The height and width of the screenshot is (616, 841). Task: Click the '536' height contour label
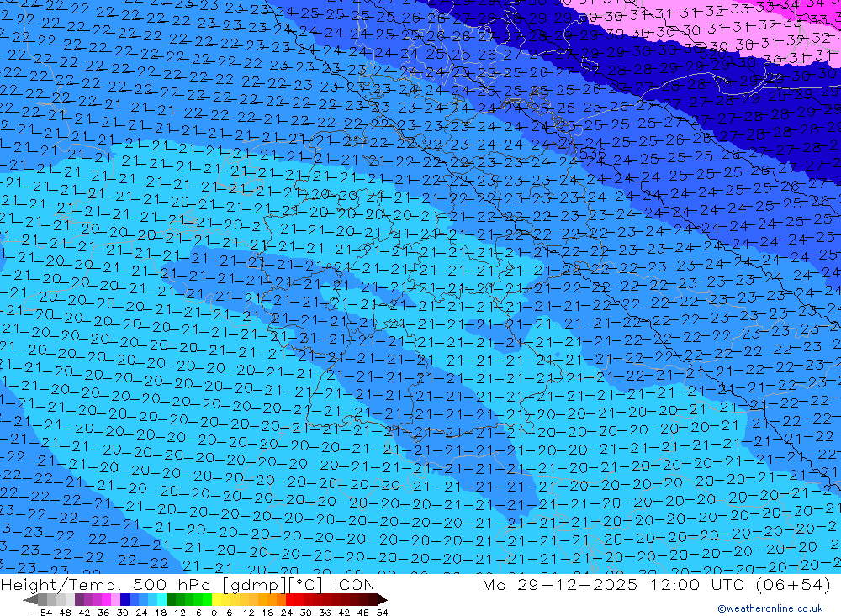[x=593, y=154]
